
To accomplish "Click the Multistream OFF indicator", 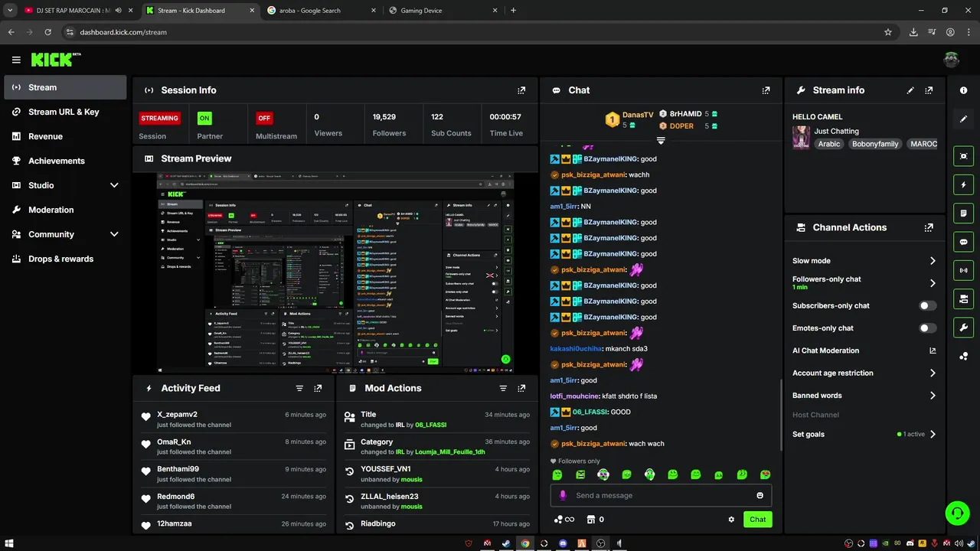I will [x=264, y=118].
